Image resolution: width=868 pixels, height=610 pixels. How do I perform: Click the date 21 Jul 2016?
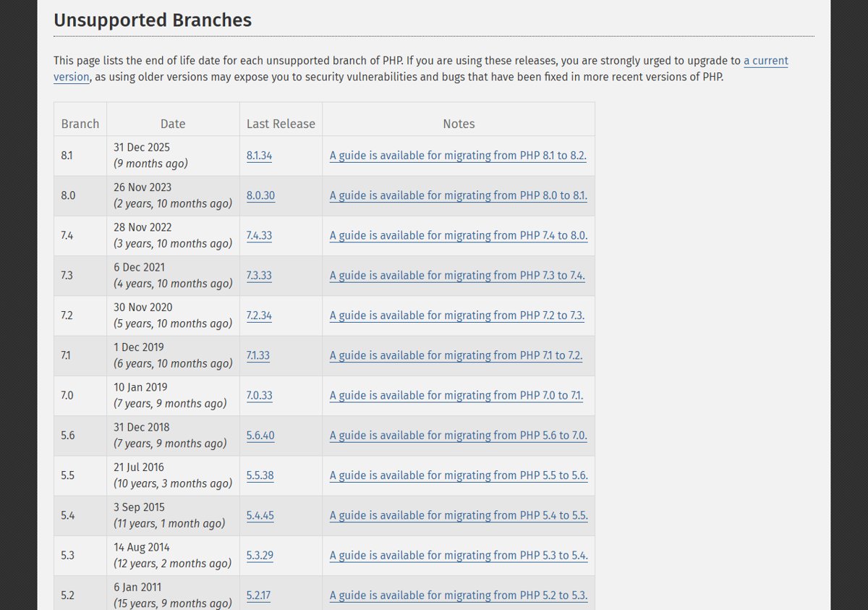139,467
